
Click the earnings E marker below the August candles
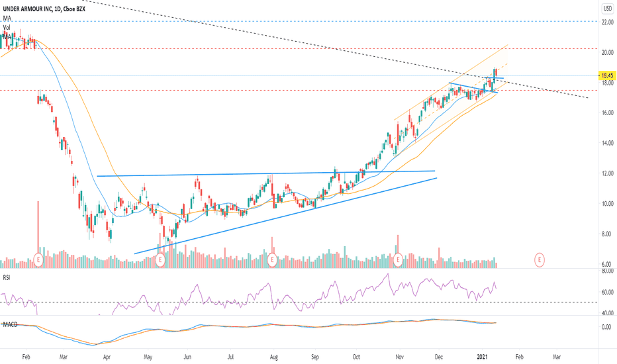click(x=272, y=259)
